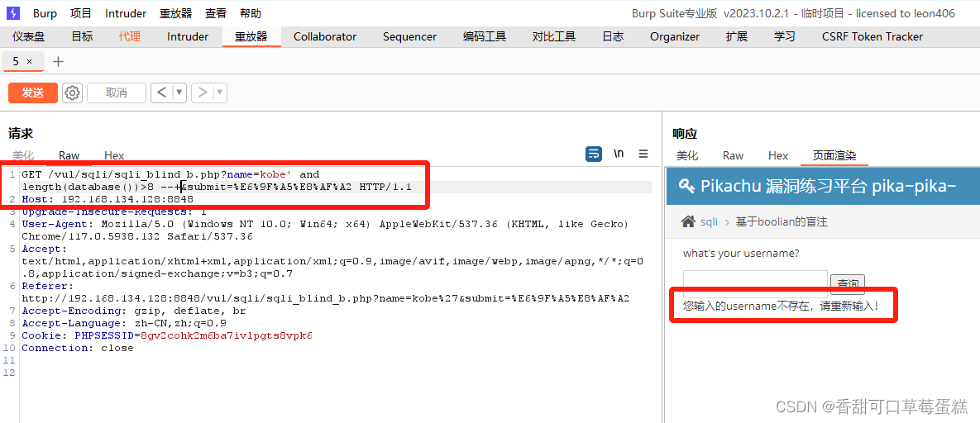
Task: Click the 响应 panel heading
Action: 685,133
